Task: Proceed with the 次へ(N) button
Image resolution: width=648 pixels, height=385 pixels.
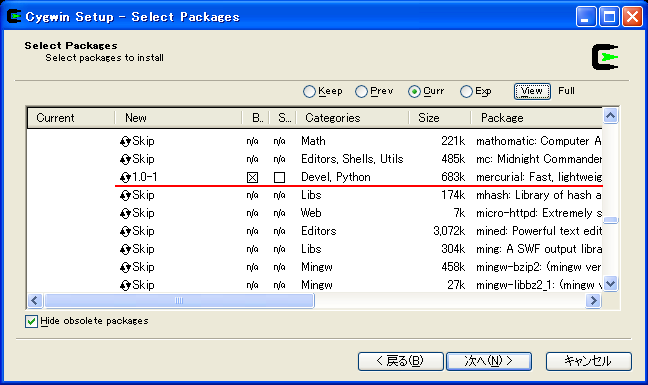Action: tap(489, 361)
